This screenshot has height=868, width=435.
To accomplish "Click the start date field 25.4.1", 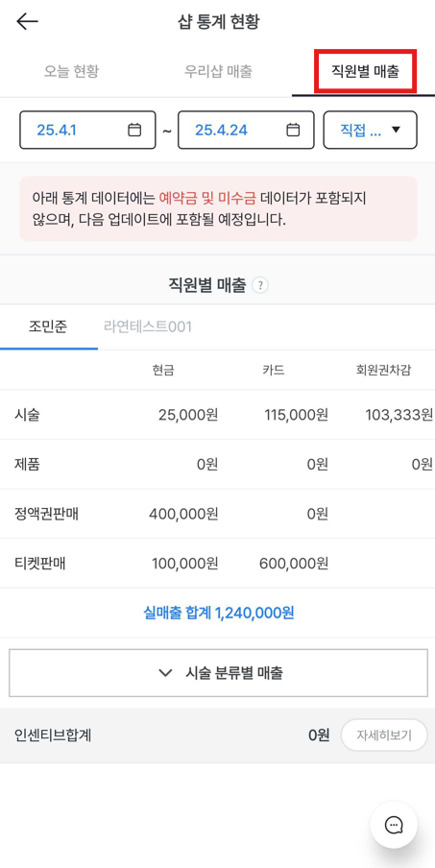I will [87, 130].
